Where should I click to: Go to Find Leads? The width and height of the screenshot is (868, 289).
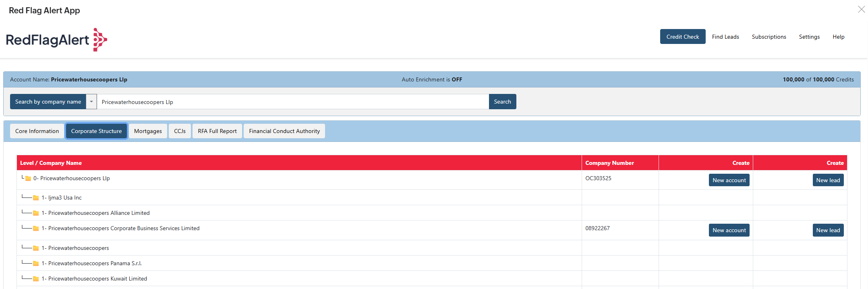(x=725, y=37)
